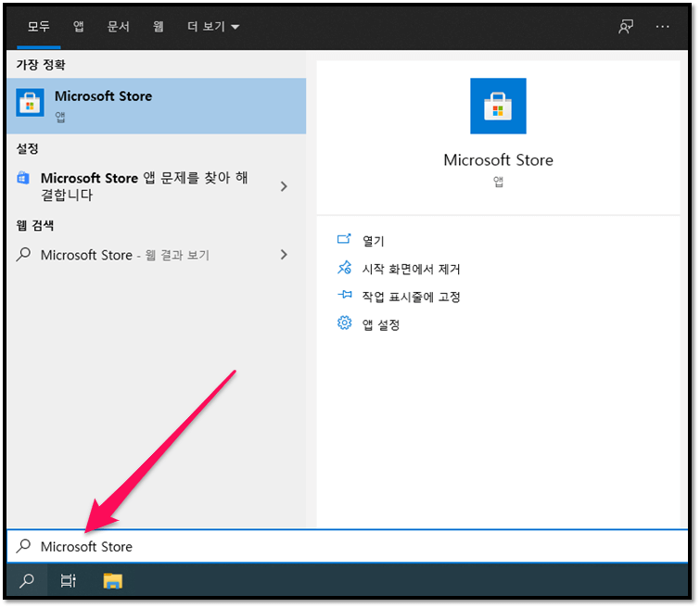Choose 작업 표시줄에 고정
The image size is (700, 608).
pyautogui.click(x=411, y=297)
